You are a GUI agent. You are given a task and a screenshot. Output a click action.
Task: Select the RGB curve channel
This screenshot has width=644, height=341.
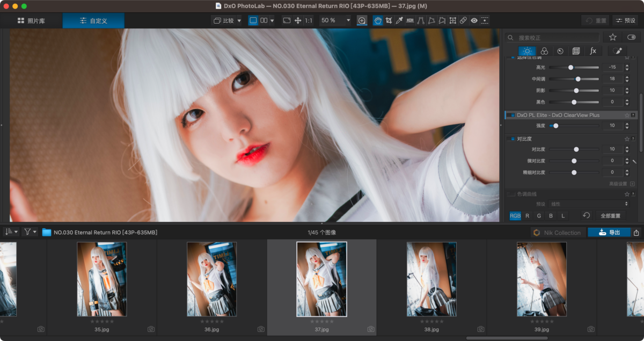tap(515, 215)
